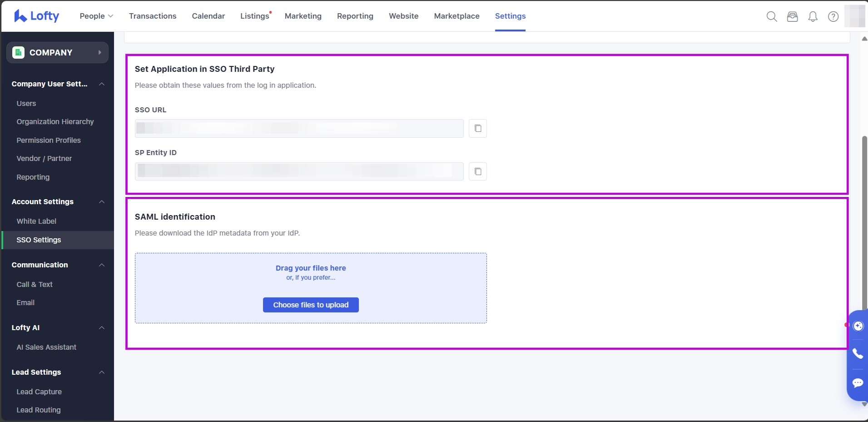868x422 pixels.
Task: Click the Lofty logo
Action: 36,16
